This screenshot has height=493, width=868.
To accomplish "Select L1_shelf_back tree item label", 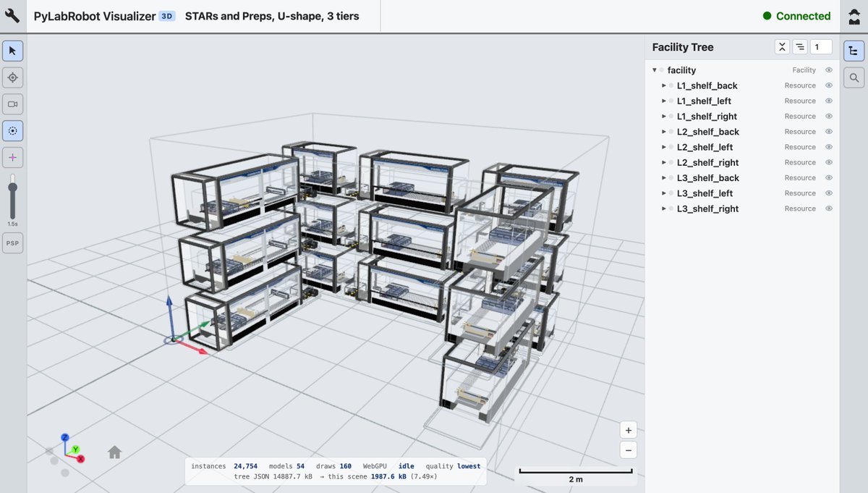I will [707, 85].
